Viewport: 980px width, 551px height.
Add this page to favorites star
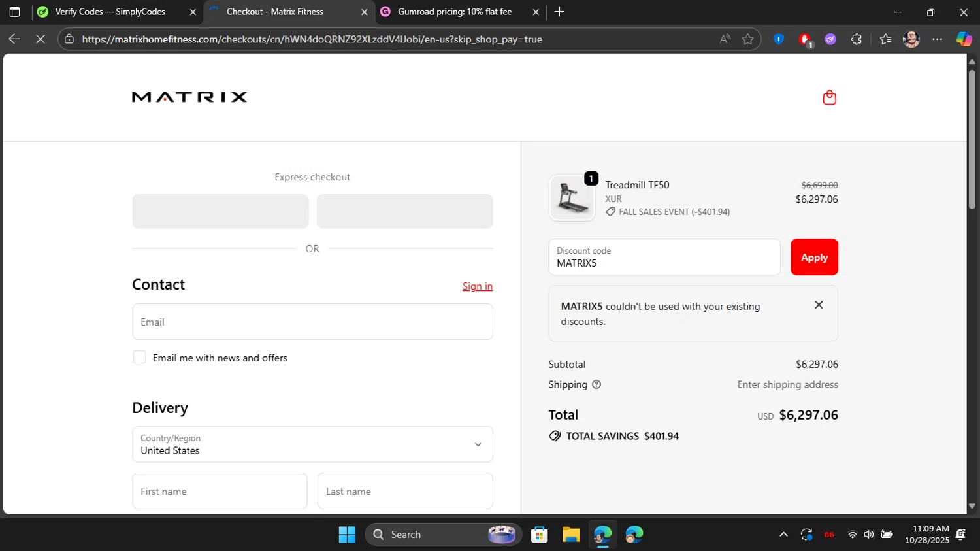pos(748,39)
